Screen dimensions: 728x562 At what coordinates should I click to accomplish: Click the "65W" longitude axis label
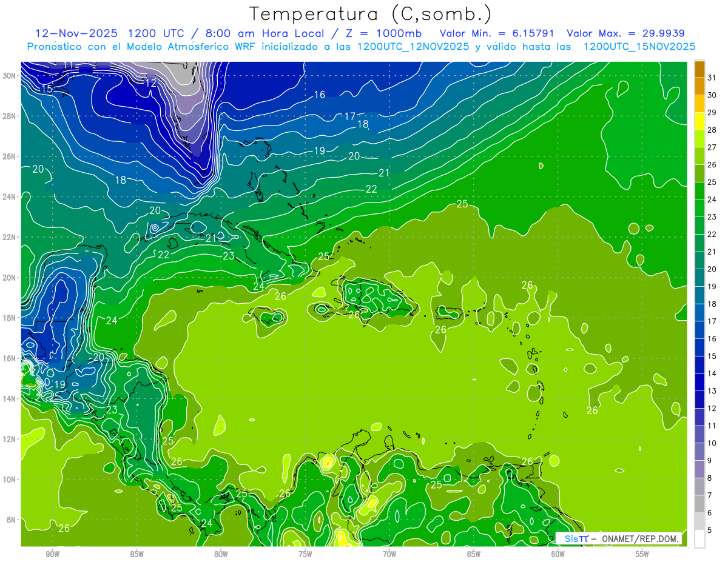click(x=474, y=554)
